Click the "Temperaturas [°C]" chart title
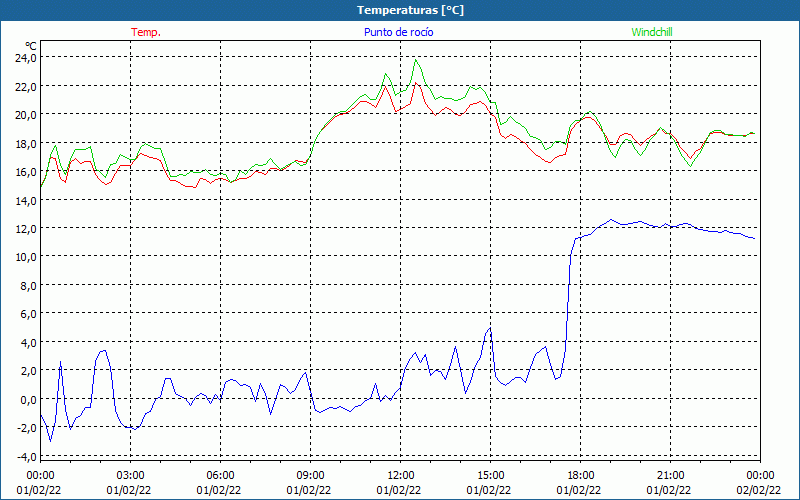 pyautogui.click(x=410, y=10)
